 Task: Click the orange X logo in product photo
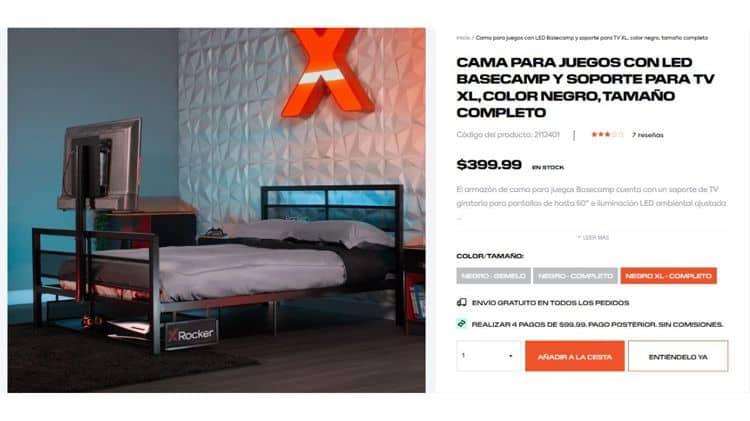tap(328, 72)
